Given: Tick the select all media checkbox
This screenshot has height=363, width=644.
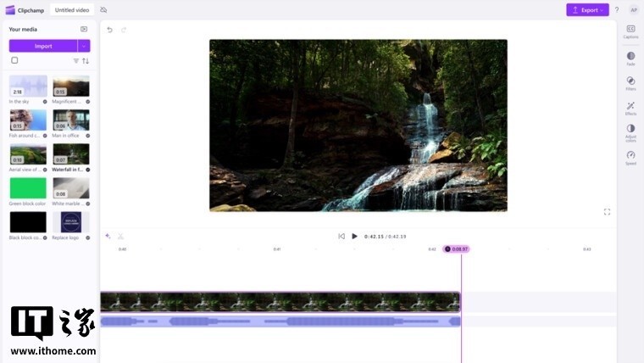Looking at the screenshot, I should (14, 60).
